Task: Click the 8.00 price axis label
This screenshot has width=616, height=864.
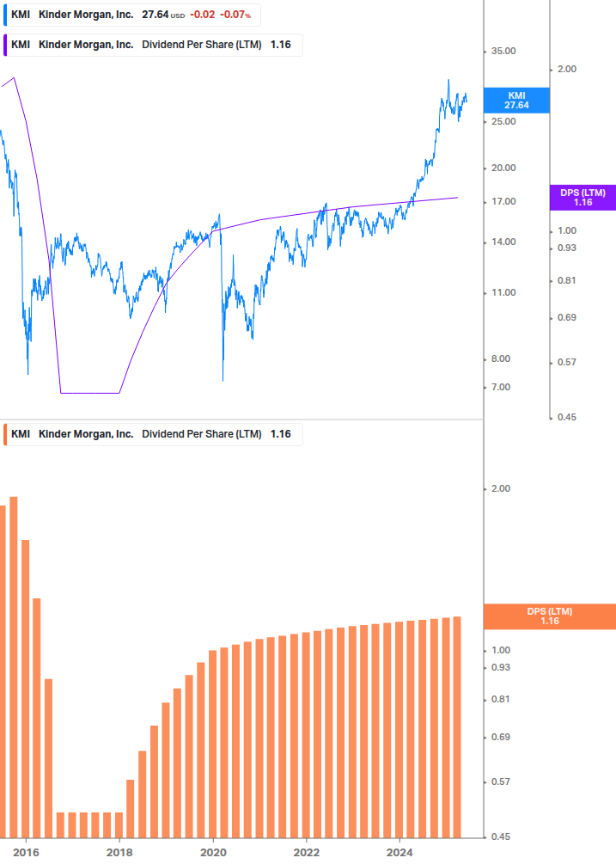Action: [500, 358]
